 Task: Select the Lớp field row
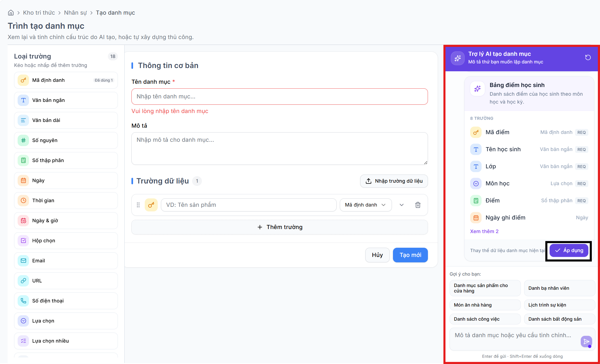click(x=529, y=166)
